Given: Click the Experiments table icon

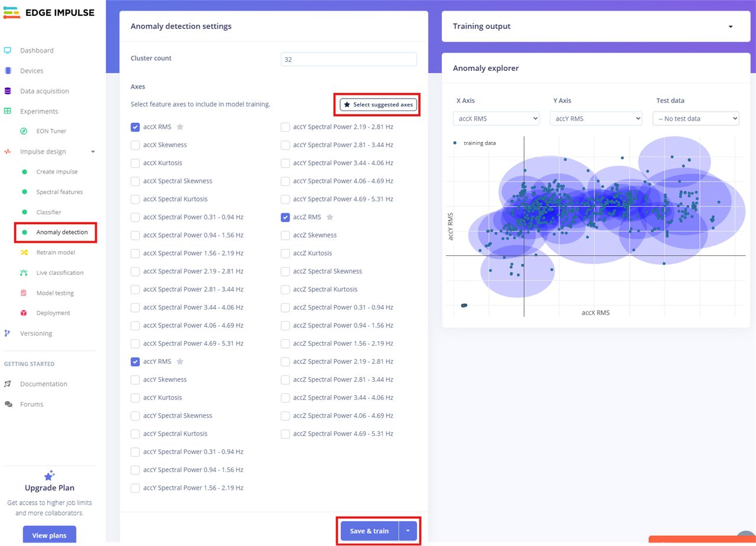Looking at the screenshot, I should pos(8,111).
